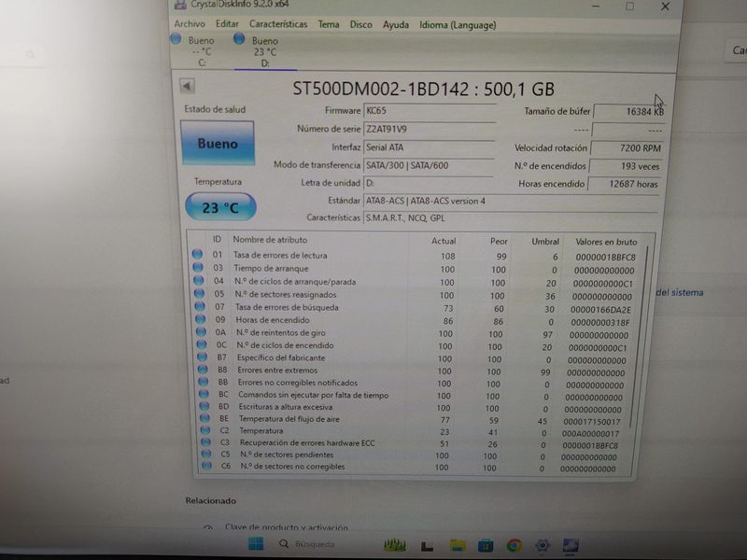Open the Editar menu
747x560 pixels.
pyautogui.click(x=227, y=24)
